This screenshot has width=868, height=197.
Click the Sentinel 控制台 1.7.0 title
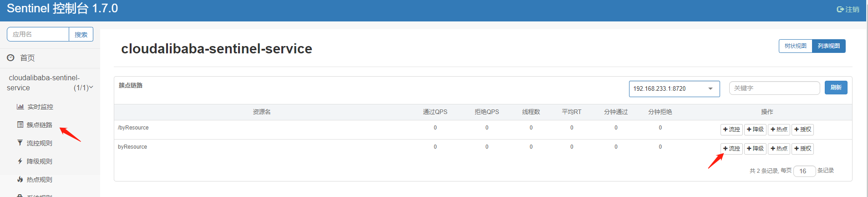(x=62, y=9)
